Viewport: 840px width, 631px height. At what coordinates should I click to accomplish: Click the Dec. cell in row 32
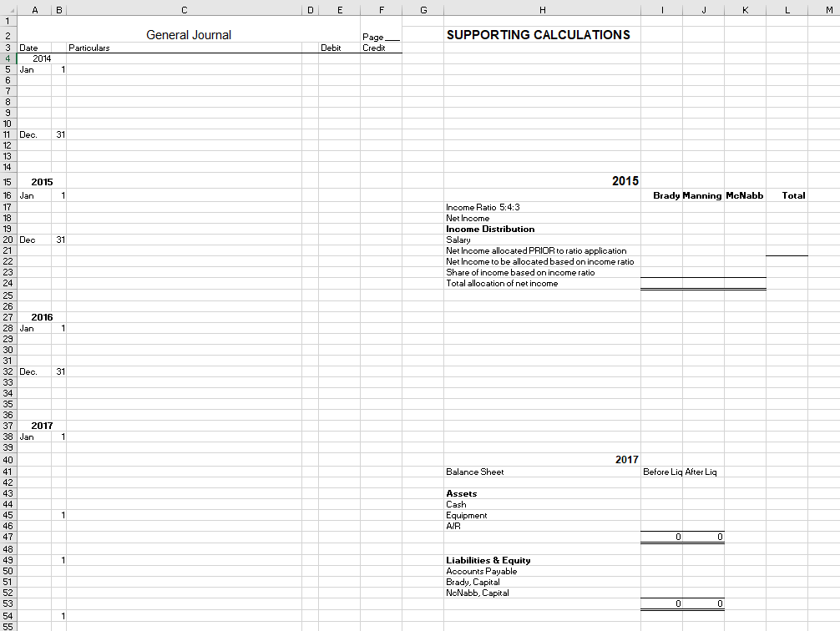point(34,371)
